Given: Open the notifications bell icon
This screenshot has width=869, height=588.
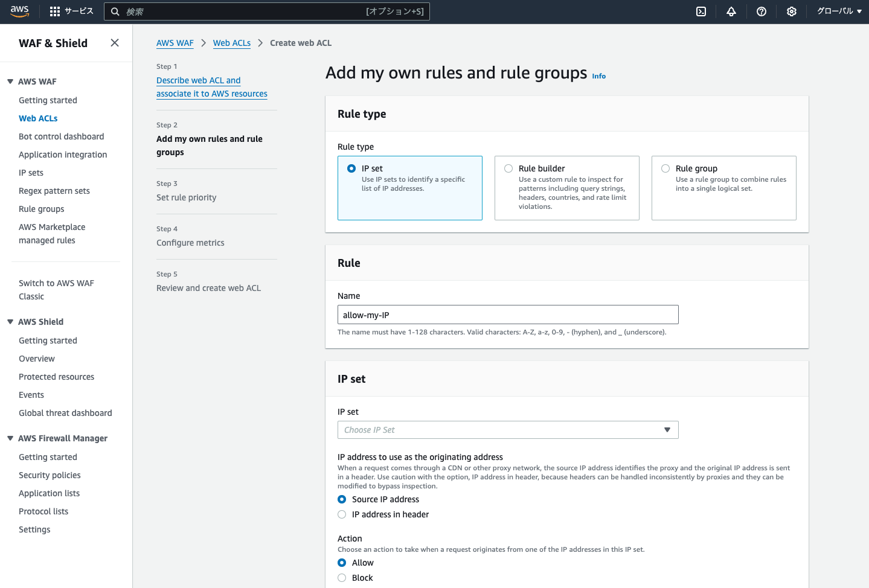Looking at the screenshot, I should [x=731, y=11].
